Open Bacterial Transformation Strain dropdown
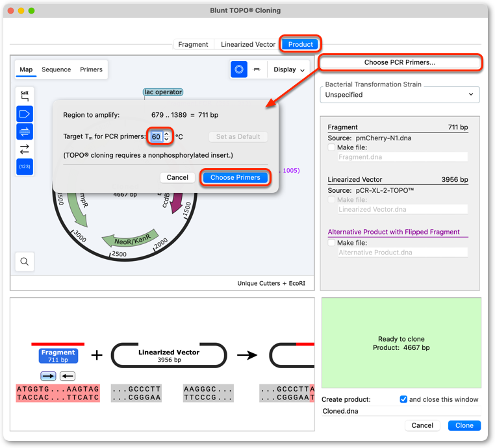Viewport: 495px width, 448px height. (x=400, y=95)
